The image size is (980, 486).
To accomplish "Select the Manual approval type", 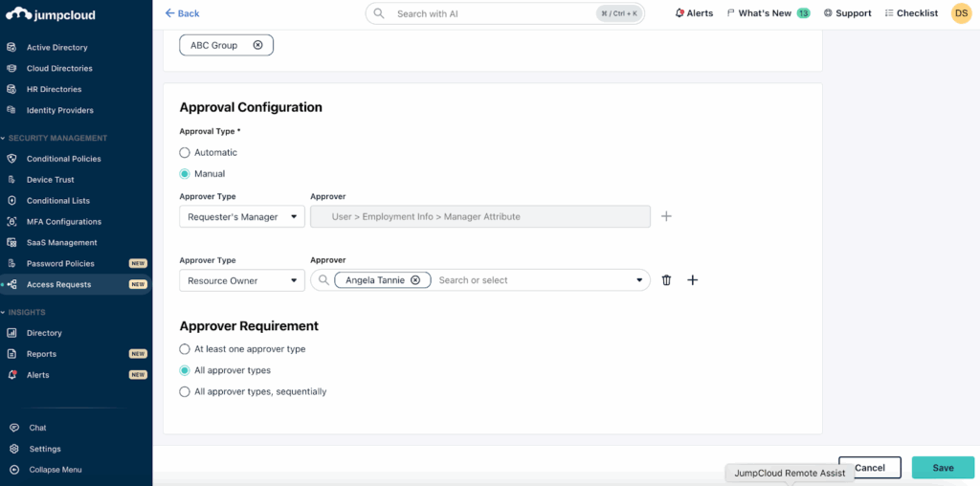I will pos(185,174).
